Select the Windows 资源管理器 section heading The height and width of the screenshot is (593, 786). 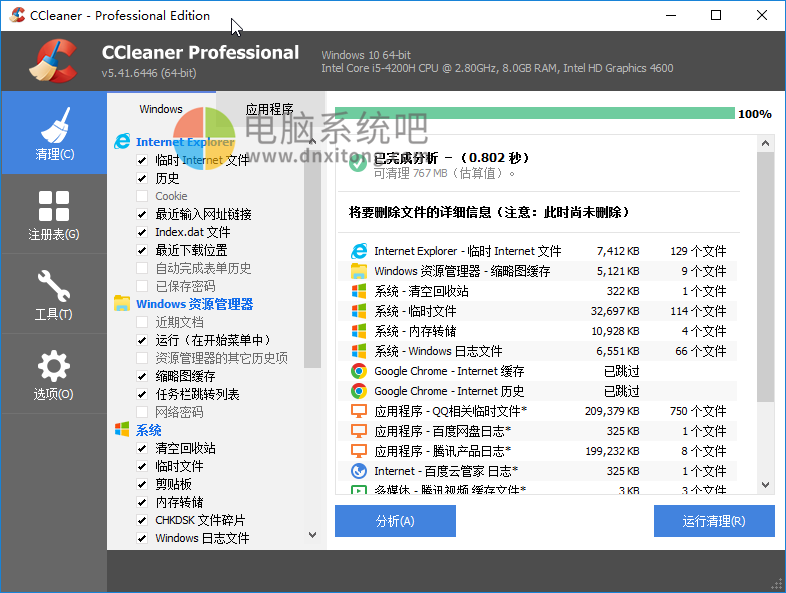194,304
